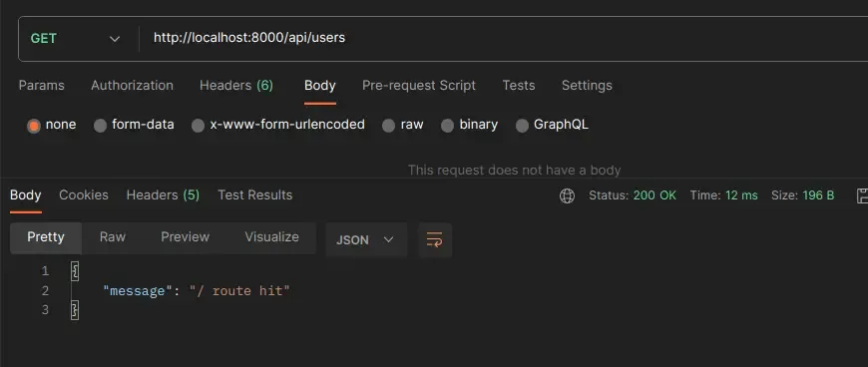
Task: Click the globe network icon
Action: pos(567,195)
